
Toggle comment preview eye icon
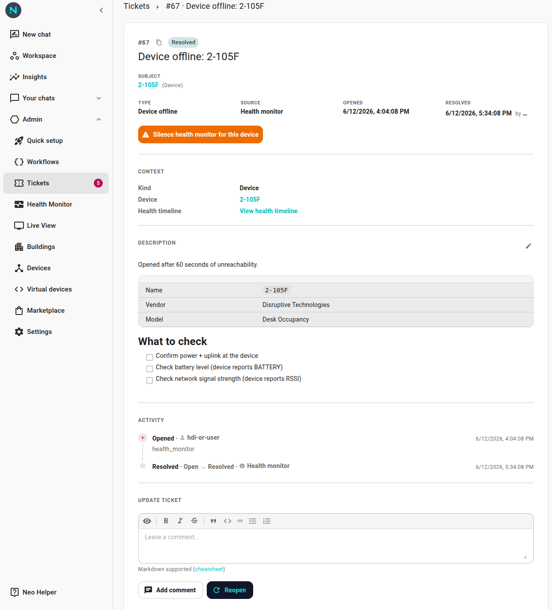(147, 521)
